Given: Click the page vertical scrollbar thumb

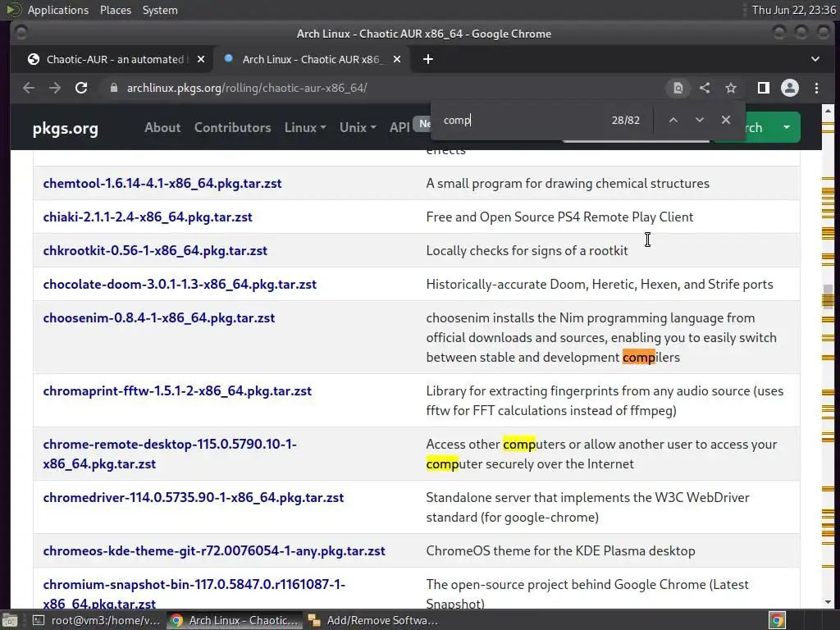Looking at the screenshot, I should [x=829, y=295].
